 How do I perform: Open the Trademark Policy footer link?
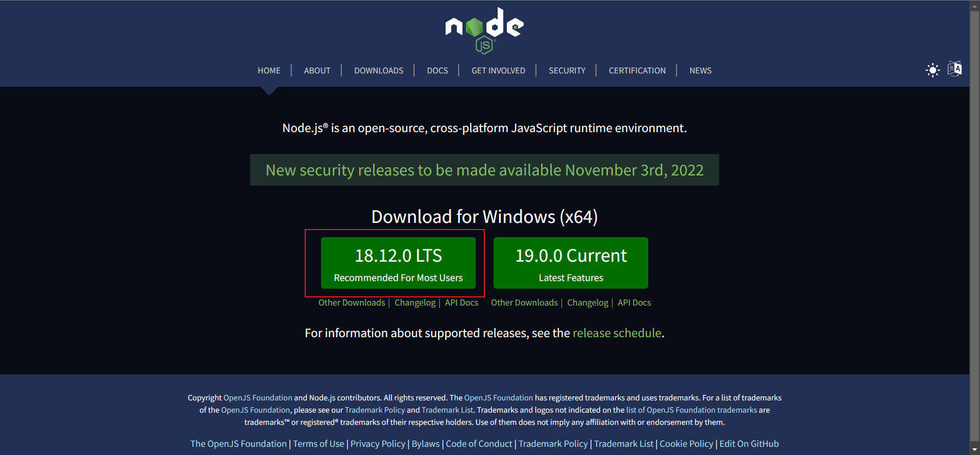point(553,444)
